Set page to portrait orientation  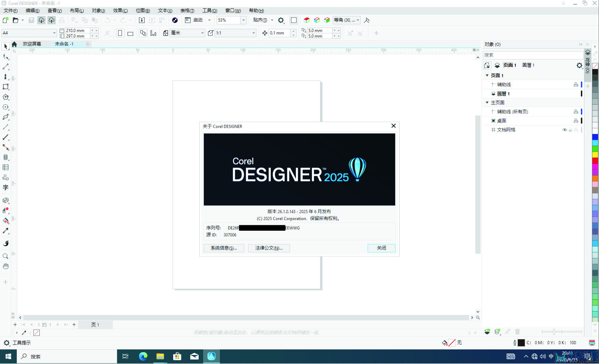click(x=120, y=33)
